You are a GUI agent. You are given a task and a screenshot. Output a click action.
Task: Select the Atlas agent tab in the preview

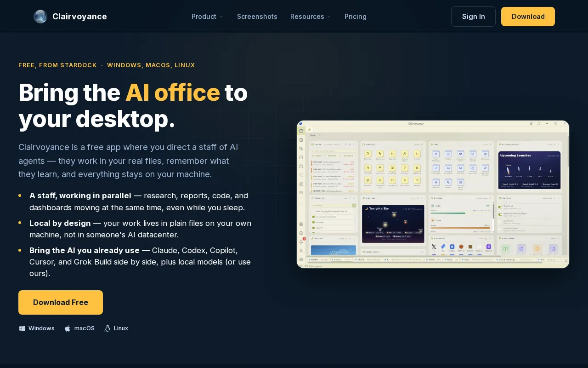tap(477, 259)
